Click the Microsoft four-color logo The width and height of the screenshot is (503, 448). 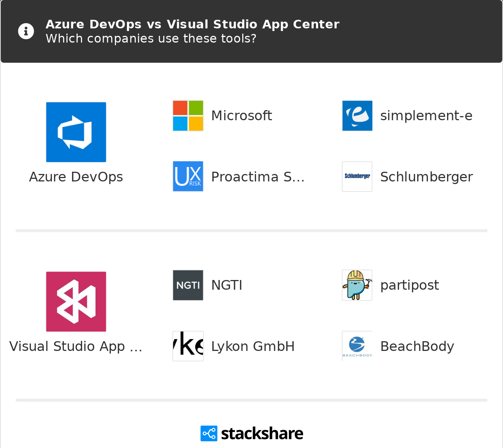coord(188,116)
